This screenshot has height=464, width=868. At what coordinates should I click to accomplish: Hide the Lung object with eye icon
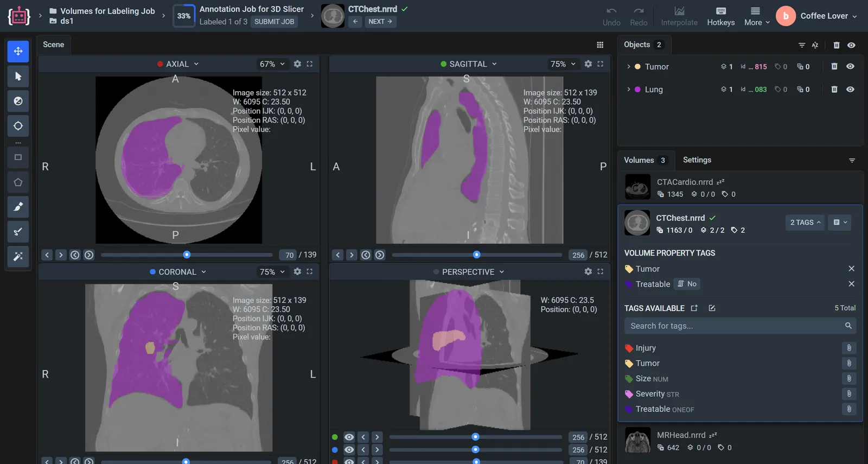(850, 90)
